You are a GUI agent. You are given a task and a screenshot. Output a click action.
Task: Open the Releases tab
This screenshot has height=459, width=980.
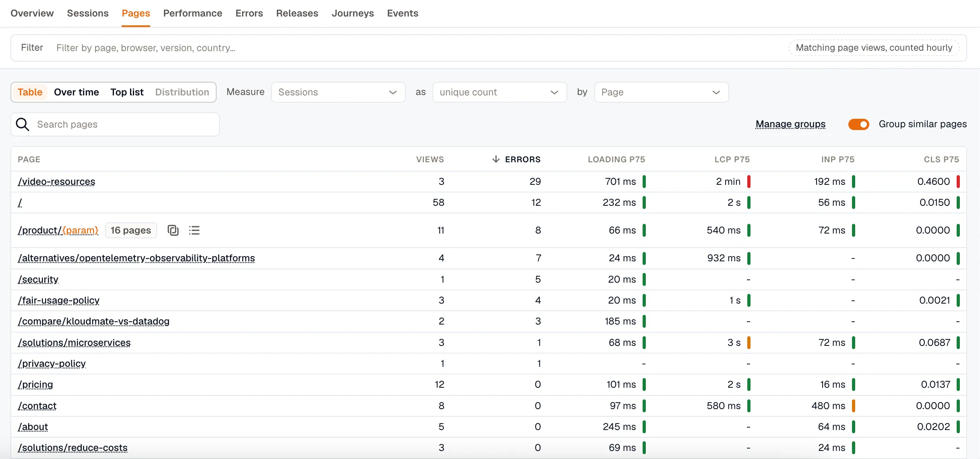pos(297,13)
